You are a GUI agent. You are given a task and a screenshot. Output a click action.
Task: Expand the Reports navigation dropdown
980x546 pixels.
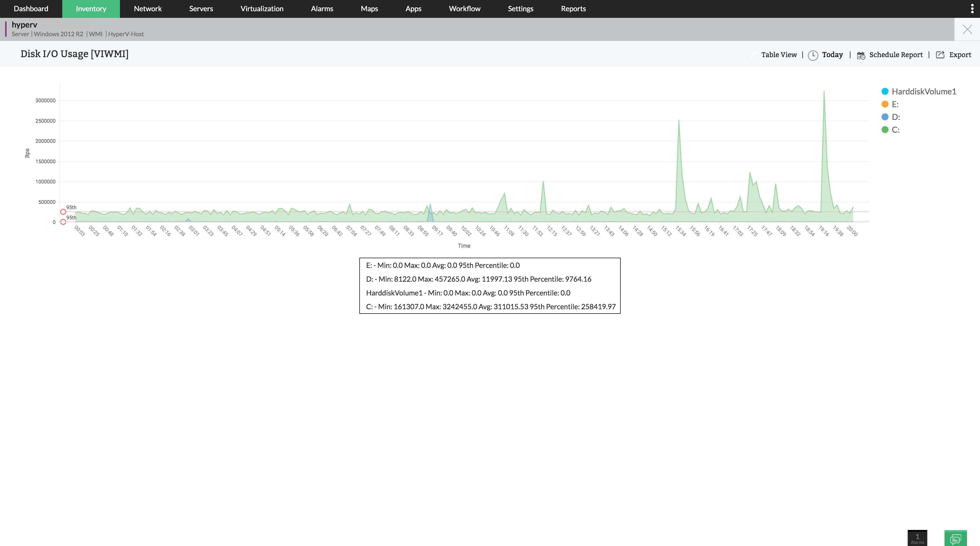click(573, 9)
